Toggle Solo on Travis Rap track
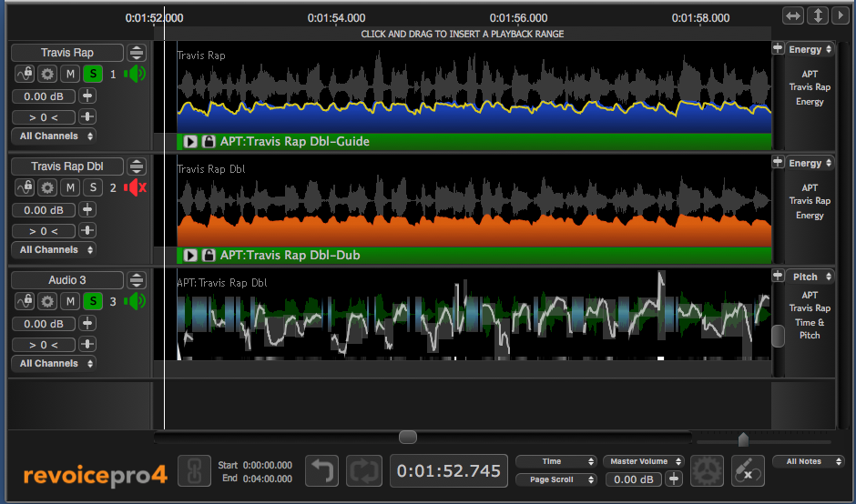 (x=92, y=74)
